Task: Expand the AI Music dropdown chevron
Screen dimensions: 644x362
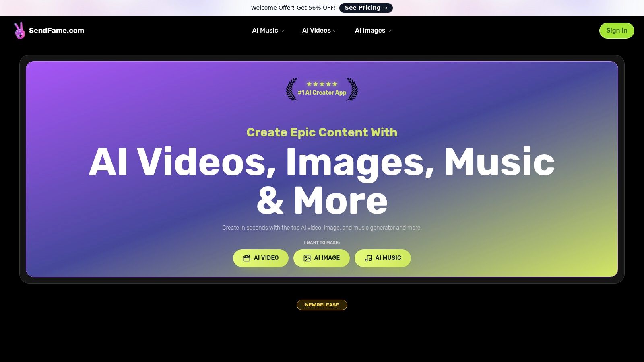Action: [x=282, y=31]
